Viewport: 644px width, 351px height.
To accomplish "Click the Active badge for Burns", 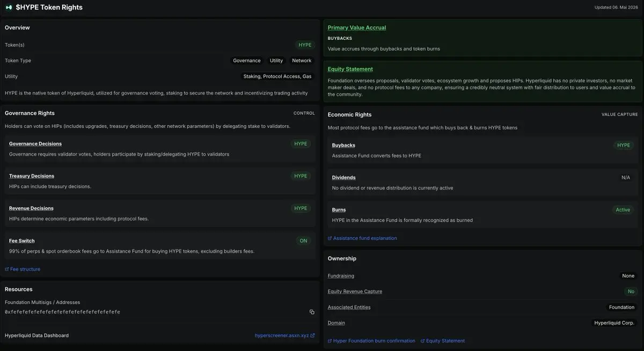I will (623, 210).
